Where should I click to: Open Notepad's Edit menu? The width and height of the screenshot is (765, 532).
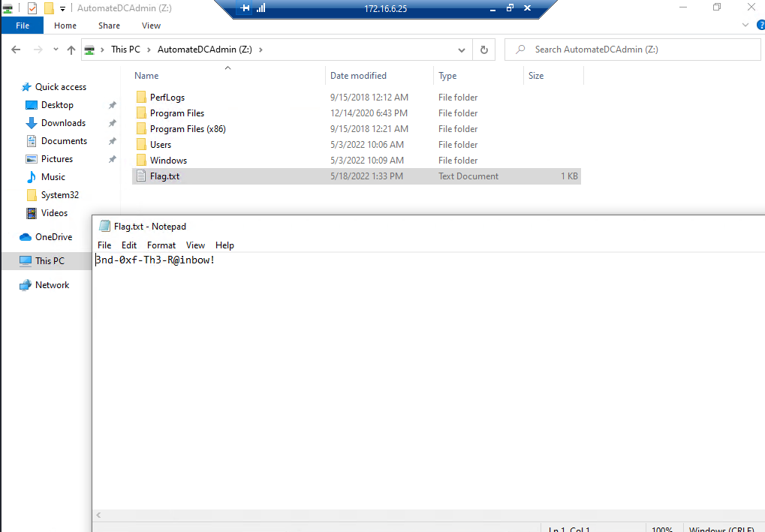(129, 245)
